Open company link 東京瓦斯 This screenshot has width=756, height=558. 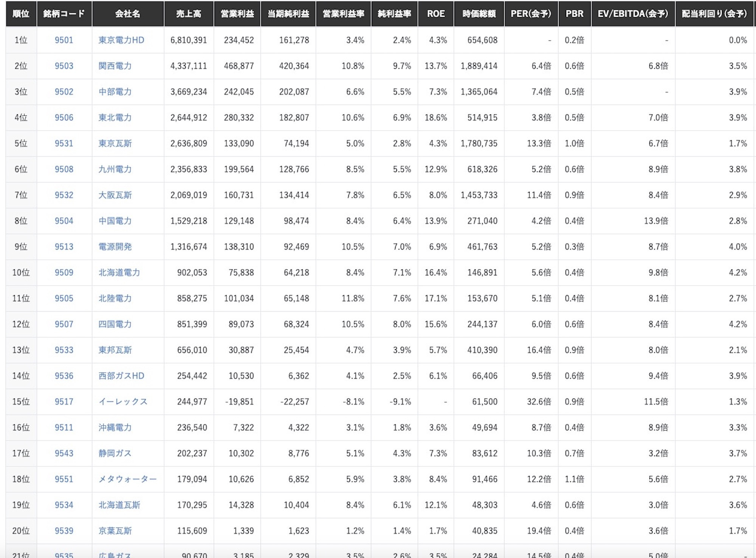pos(115,143)
